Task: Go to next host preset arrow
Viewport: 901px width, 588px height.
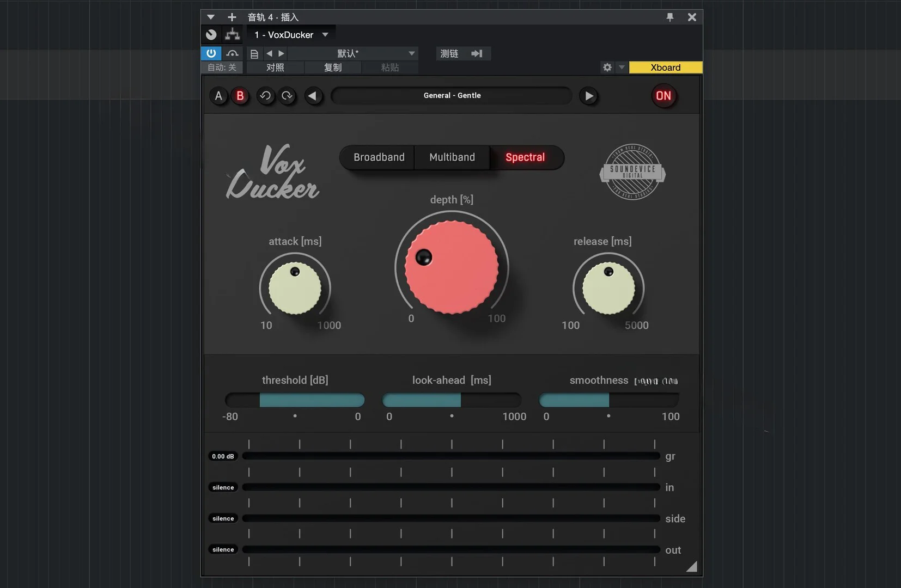Action: point(281,53)
